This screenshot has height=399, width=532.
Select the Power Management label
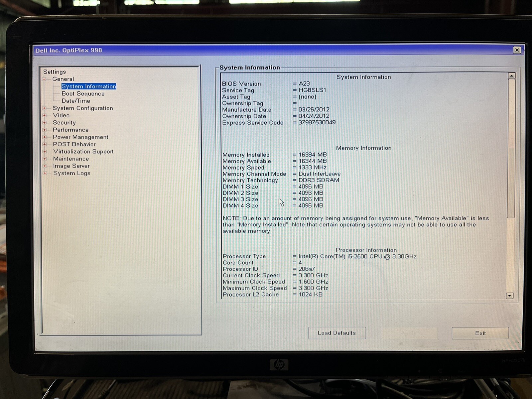coord(80,137)
